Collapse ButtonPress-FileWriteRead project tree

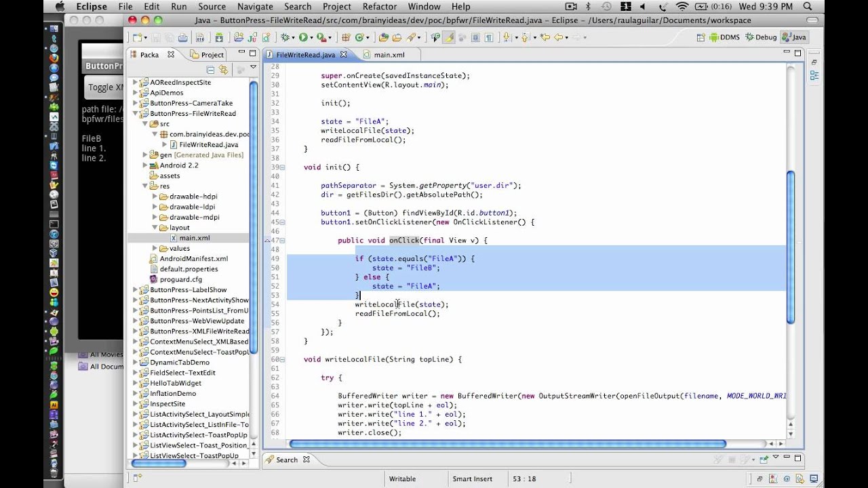(135, 114)
